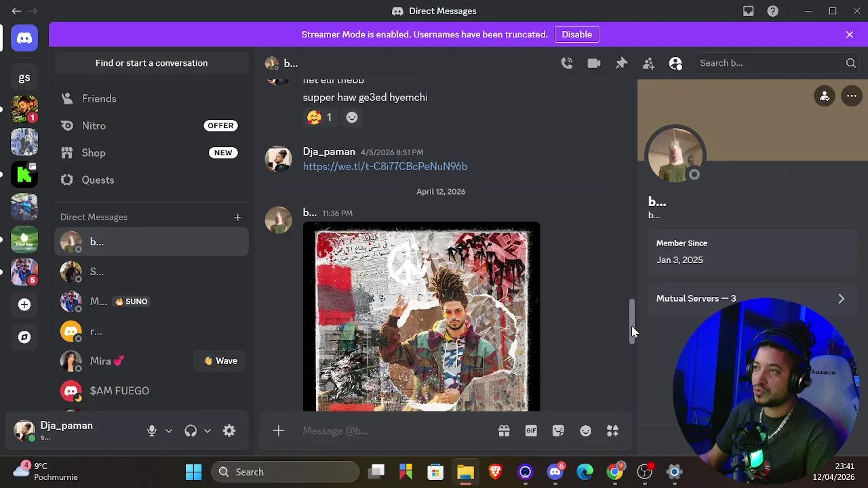
Task: Hide the user profile panel
Action: 675,63
